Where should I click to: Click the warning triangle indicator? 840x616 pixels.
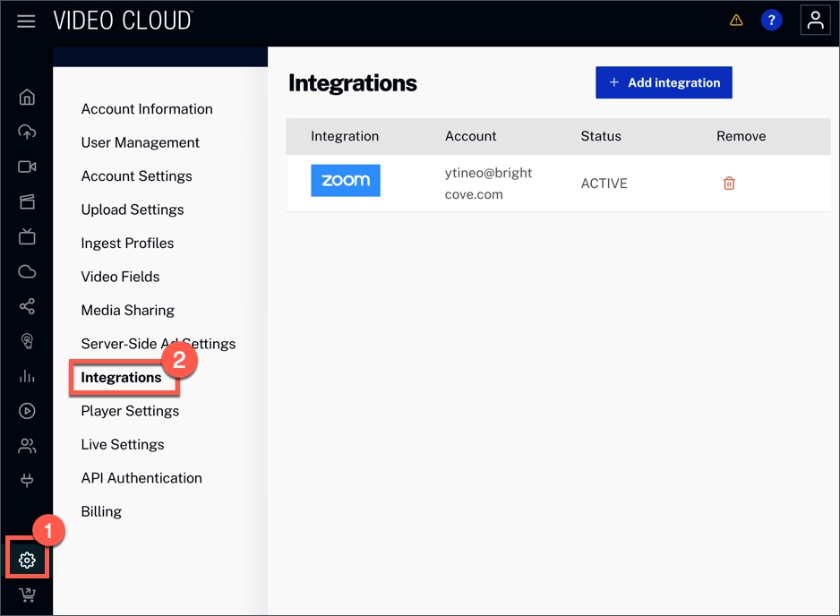tap(736, 19)
